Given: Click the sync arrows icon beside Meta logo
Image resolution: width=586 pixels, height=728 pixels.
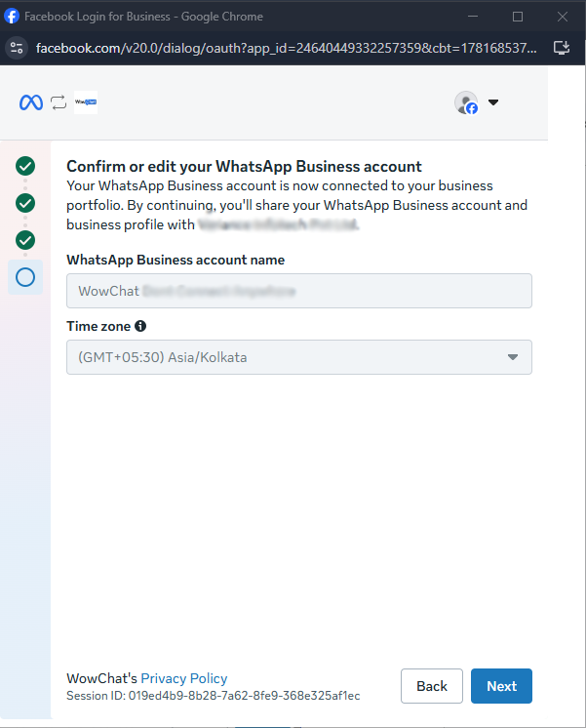Looking at the screenshot, I should click(x=59, y=102).
